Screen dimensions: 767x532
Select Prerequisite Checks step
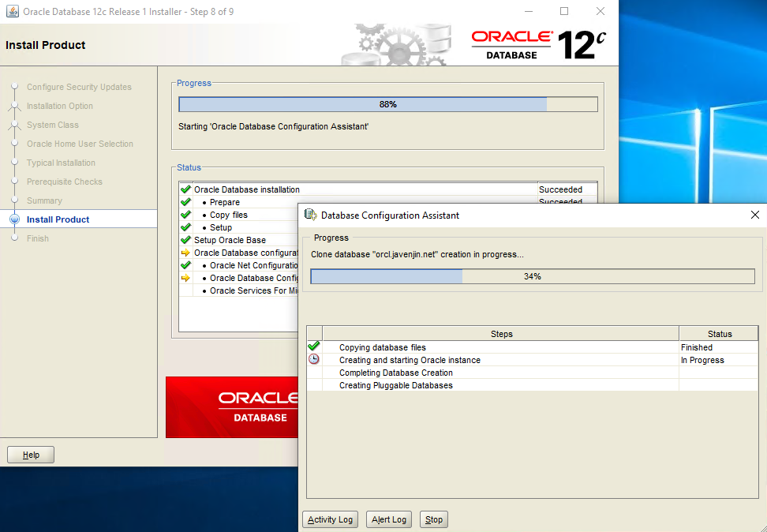click(x=64, y=182)
